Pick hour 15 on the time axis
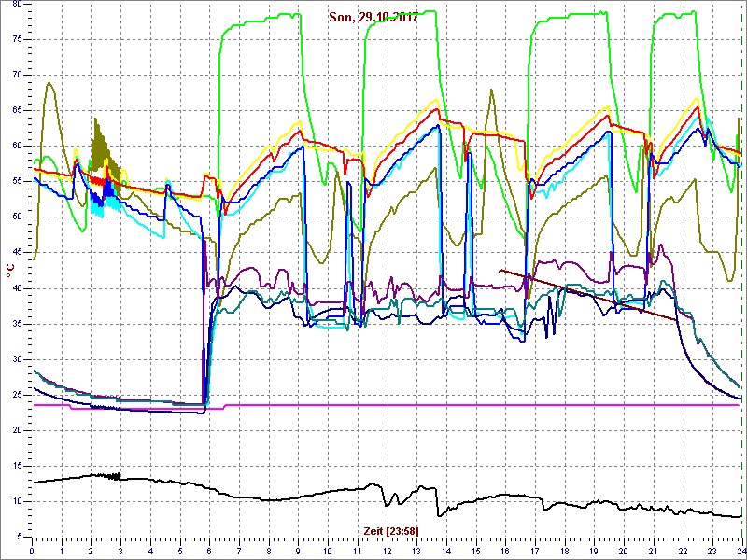 click(x=475, y=552)
